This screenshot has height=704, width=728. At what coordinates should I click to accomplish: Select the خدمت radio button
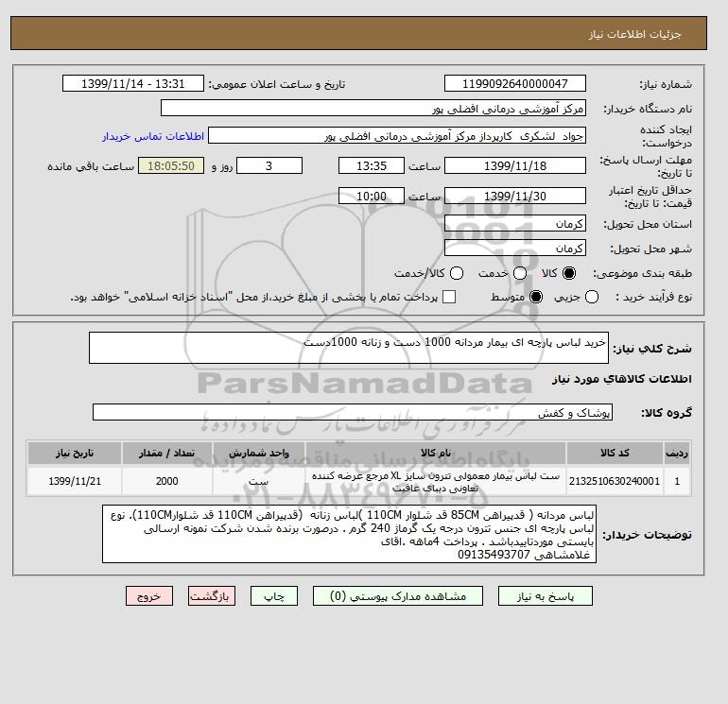520,273
